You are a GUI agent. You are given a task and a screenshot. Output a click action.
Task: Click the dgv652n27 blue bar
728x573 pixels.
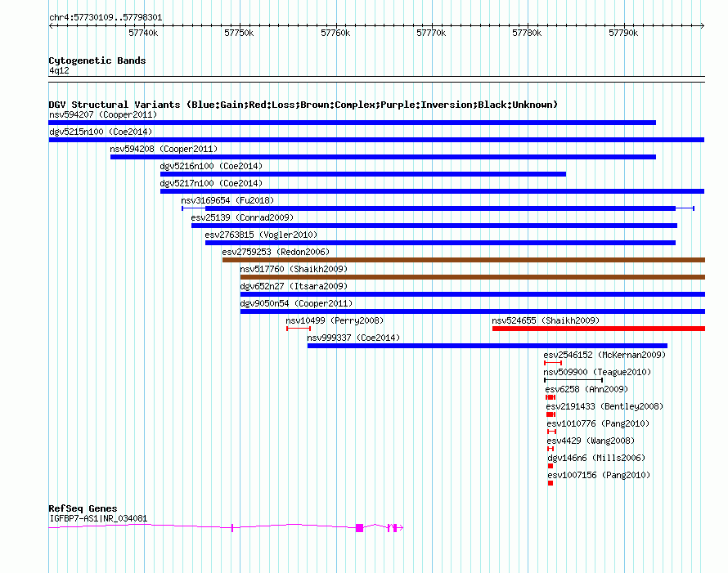click(472, 294)
